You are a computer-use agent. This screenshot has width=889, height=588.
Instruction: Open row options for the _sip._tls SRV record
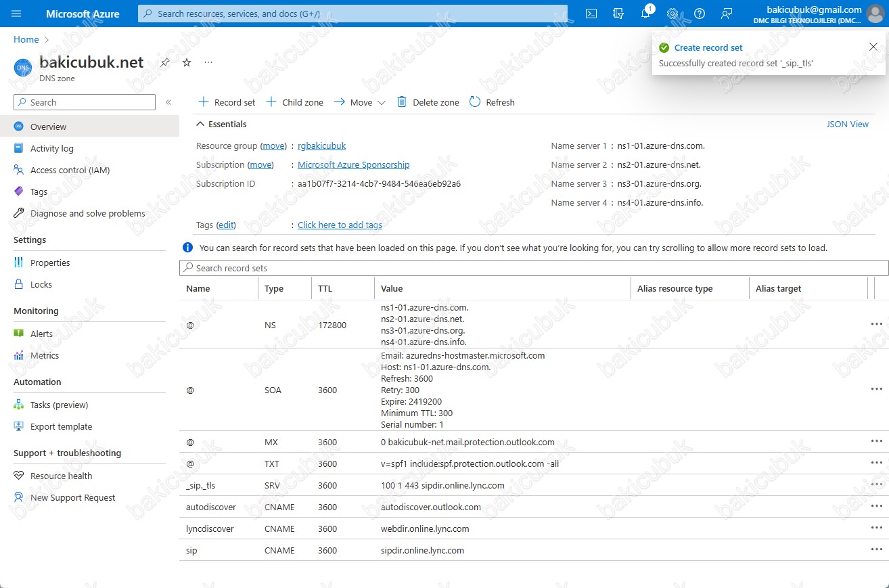(877, 484)
